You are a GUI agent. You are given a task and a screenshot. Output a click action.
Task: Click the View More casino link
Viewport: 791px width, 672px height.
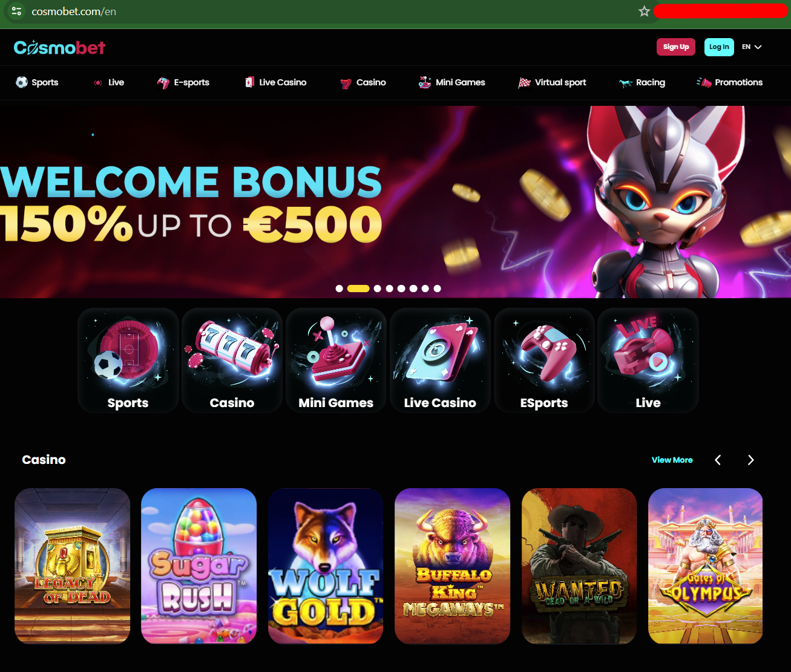(x=672, y=460)
